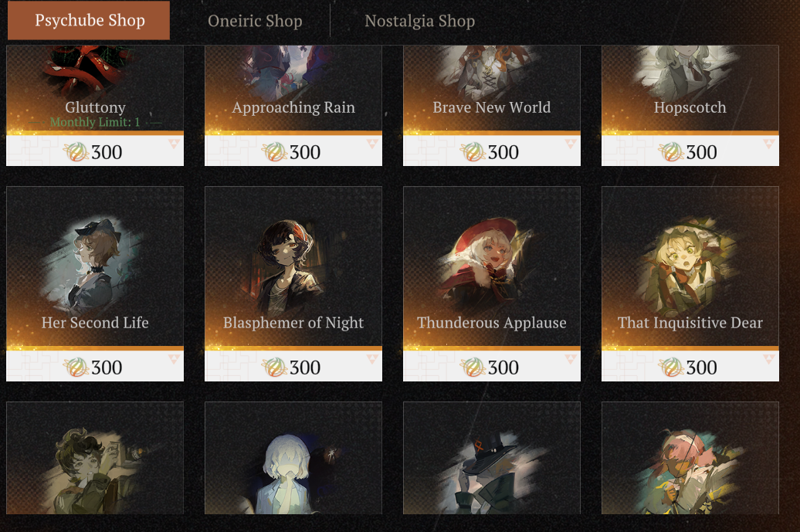Image resolution: width=800 pixels, height=532 pixels.
Task: Click the currency icon under Approaching Rain
Action: (x=274, y=152)
